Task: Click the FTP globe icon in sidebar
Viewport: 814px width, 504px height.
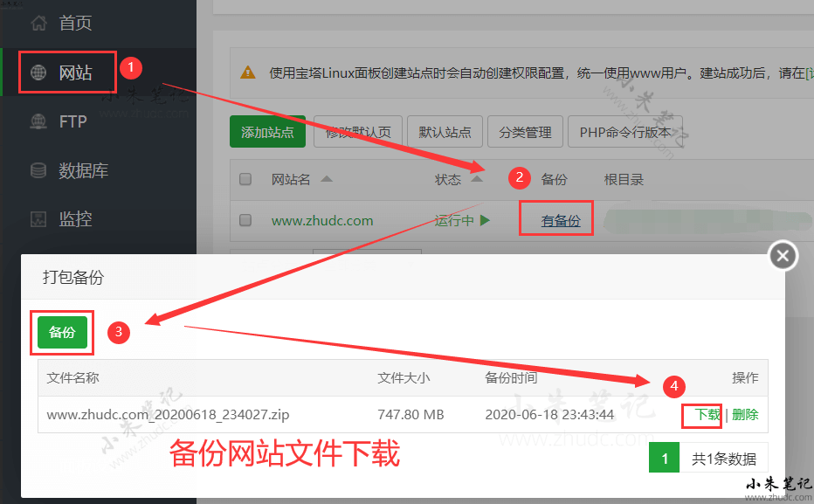Action: coord(39,121)
